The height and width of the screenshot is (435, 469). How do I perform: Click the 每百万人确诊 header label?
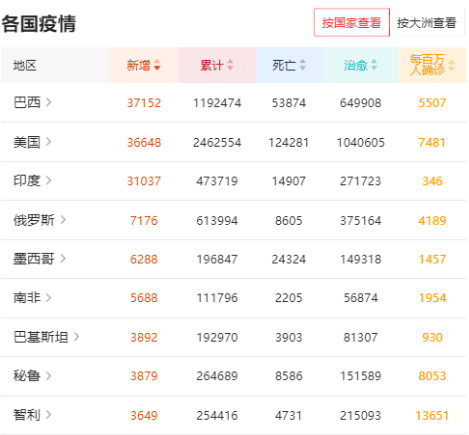[427, 65]
